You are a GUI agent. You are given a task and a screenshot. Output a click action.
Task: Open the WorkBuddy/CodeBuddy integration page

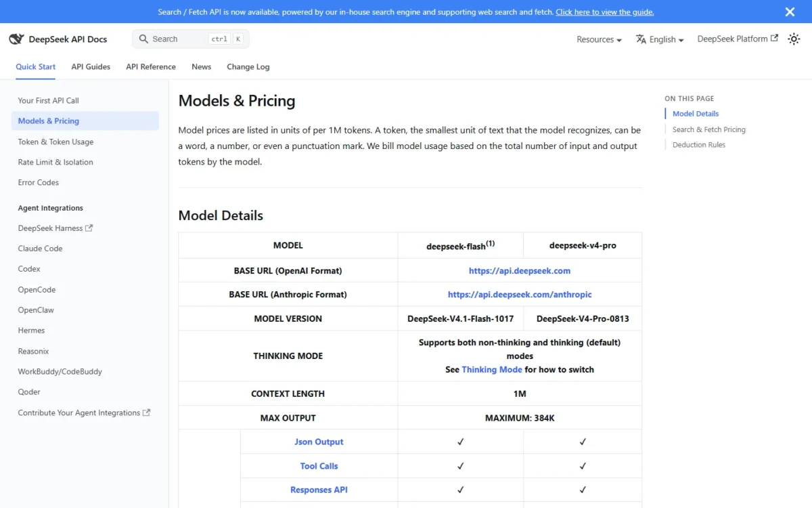tap(85, 371)
